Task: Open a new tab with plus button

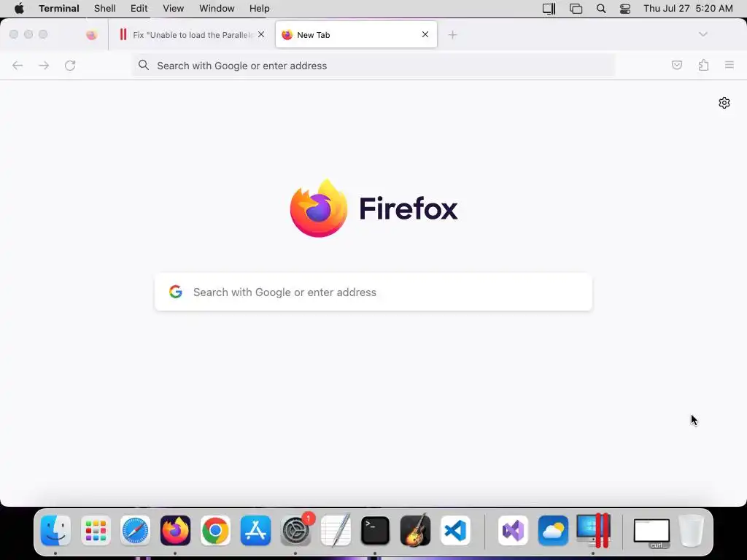Action: [452, 35]
